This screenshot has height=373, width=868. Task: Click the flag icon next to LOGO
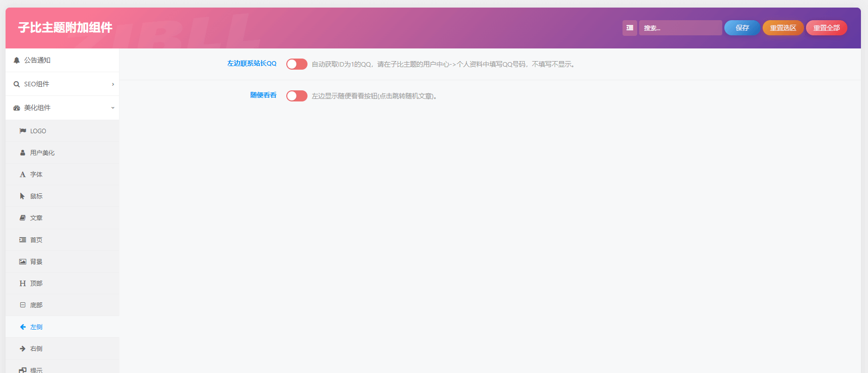click(23, 131)
